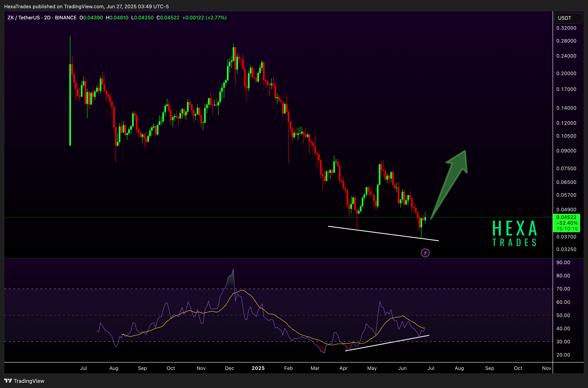
Task: Click the RSI 90.00 axis label
Action: (x=563, y=263)
